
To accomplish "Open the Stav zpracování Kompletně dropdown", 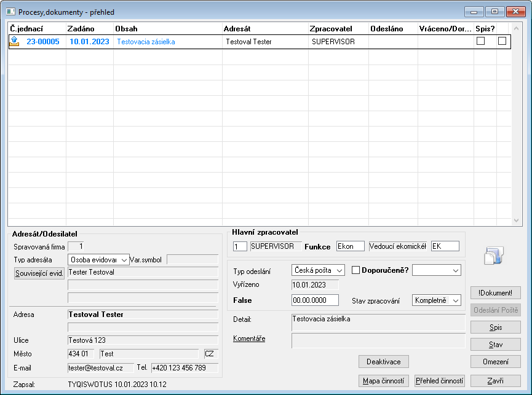I will click(x=437, y=300).
